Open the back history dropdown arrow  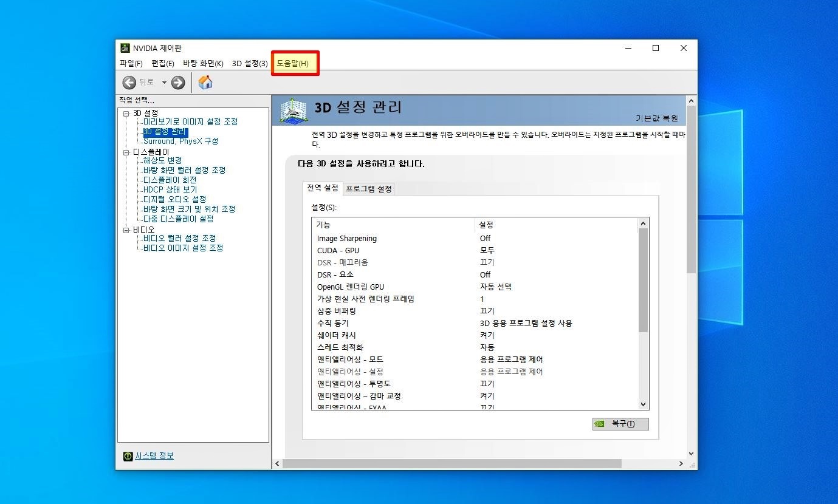(164, 83)
